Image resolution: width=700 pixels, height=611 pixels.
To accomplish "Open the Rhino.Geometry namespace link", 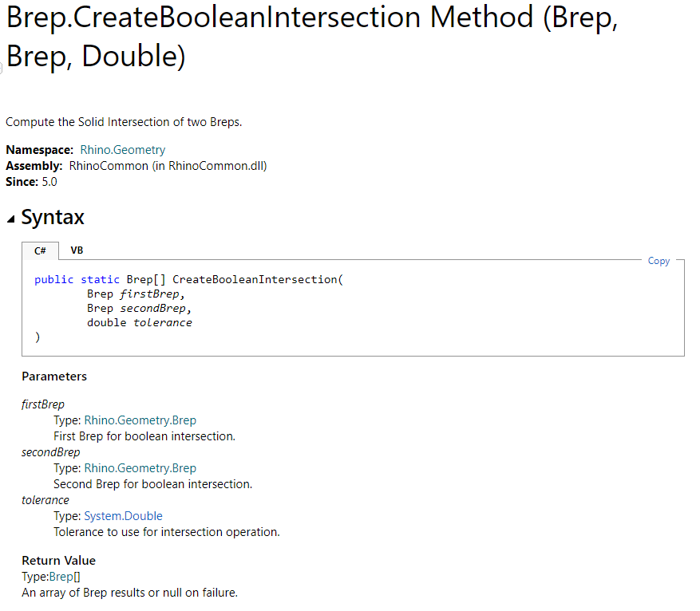I will 122,150.
